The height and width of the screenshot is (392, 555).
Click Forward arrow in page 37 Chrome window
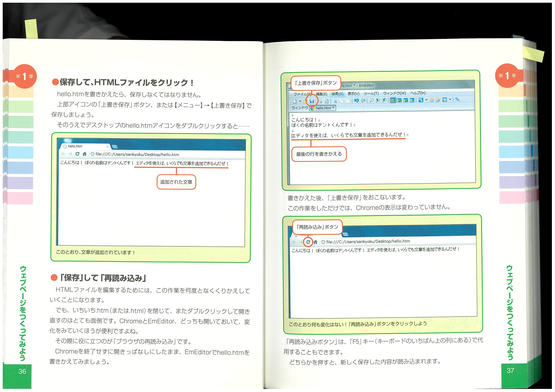(301, 242)
